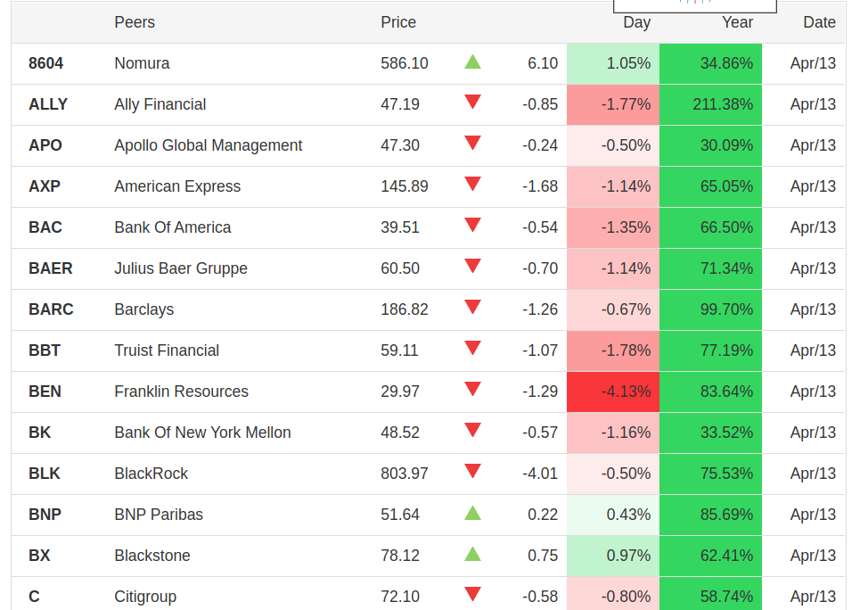Sort table by Year column header

(737, 22)
